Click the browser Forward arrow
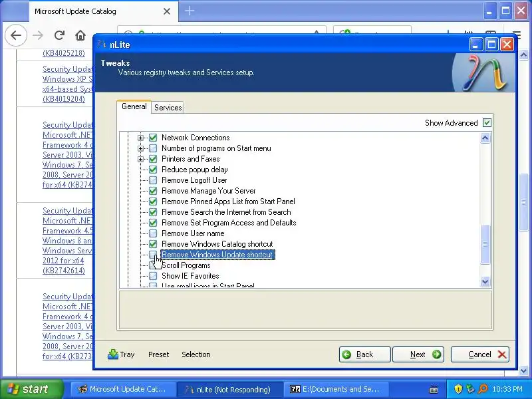This screenshot has height=399, width=532. [x=38, y=35]
